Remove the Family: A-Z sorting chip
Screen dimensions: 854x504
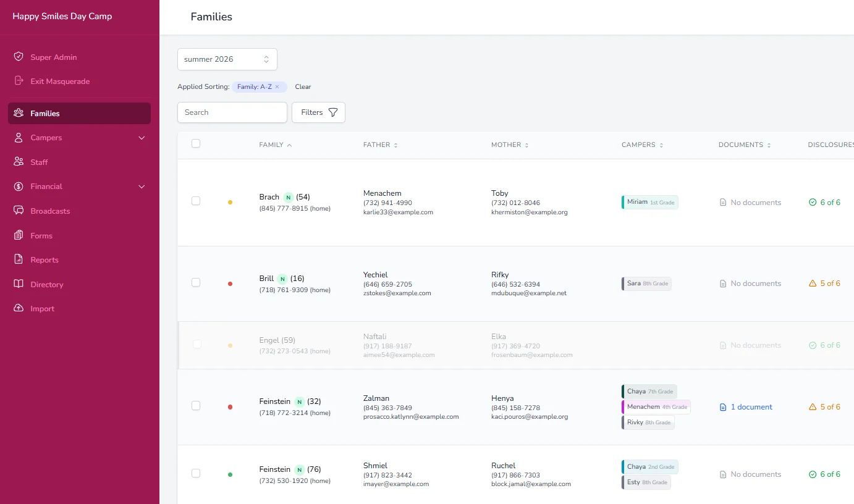pyautogui.click(x=277, y=87)
